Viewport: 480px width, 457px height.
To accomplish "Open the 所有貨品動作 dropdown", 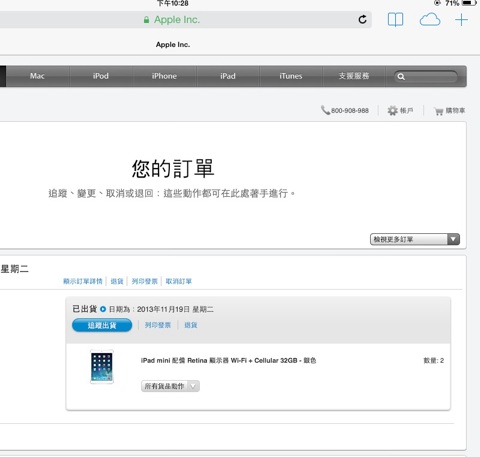I will [170, 386].
